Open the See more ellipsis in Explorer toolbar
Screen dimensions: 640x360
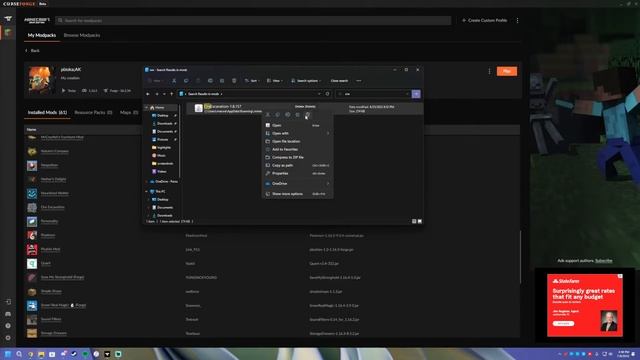click(x=359, y=81)
